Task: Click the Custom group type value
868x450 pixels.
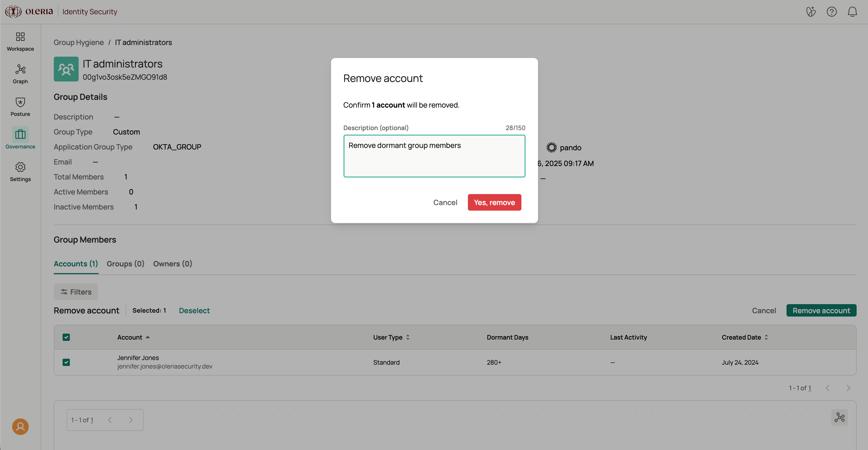Action: pyautogui.click(x=126, y=132)
